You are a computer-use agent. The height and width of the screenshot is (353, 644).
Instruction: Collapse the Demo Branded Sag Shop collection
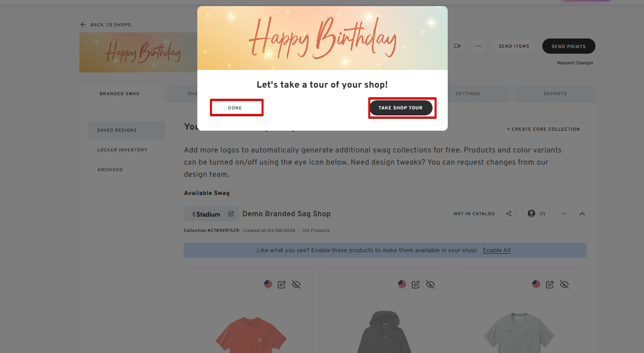[582, 214]
